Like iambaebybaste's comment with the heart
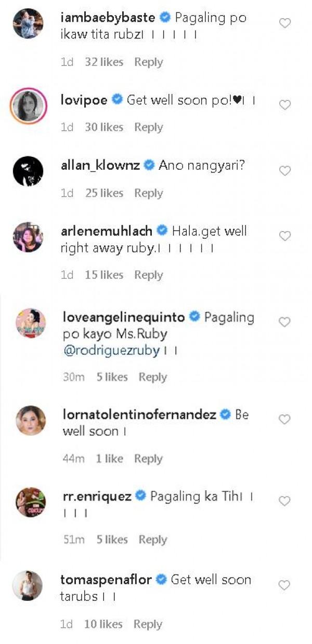312x644 pixels. click(284, 23)
